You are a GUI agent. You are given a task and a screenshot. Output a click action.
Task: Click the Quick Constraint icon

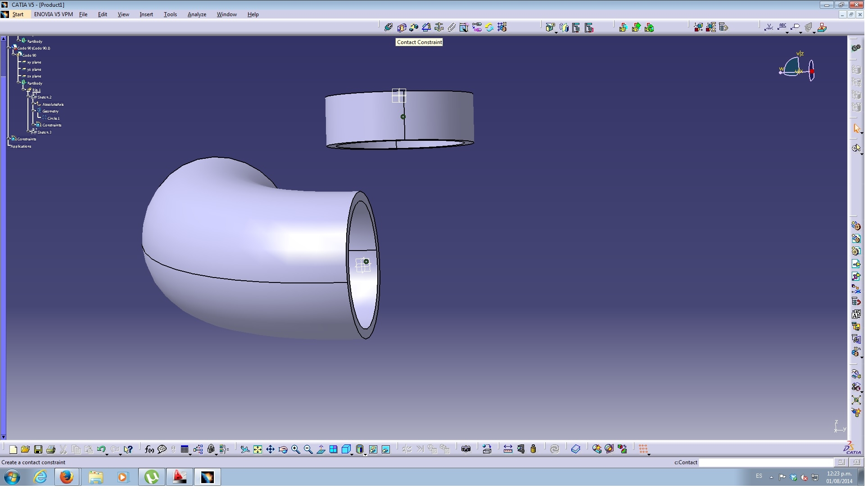tap(464, 27)
